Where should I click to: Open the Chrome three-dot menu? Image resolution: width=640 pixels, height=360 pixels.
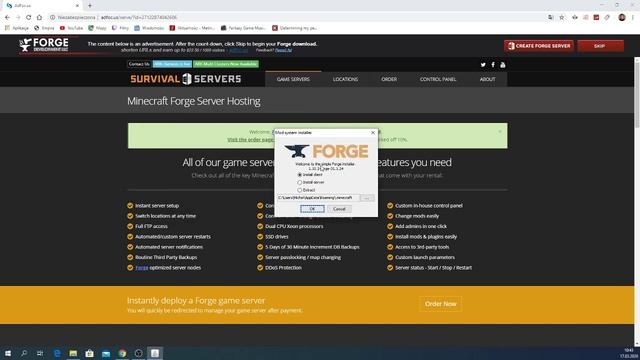(x=633, y=18)
